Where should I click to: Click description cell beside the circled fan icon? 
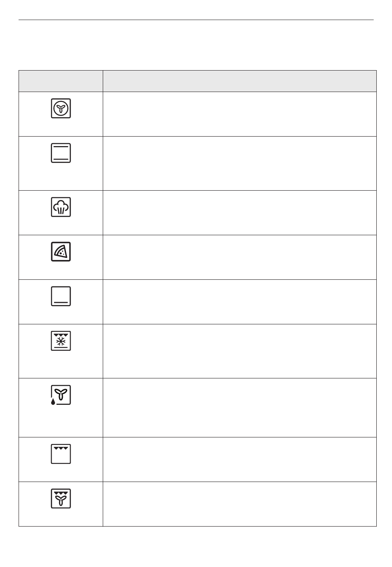(239, 114)
